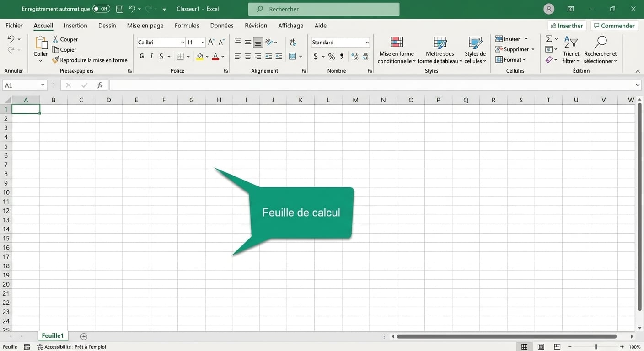Toggle bottom vertical alignment
Screen dimensions: 644x351
point(258,42)
